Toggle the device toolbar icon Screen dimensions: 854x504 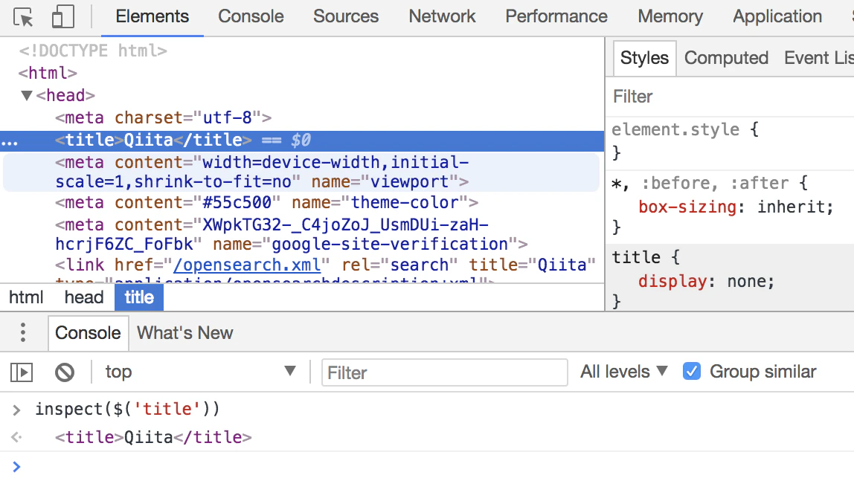coord(62,17)
